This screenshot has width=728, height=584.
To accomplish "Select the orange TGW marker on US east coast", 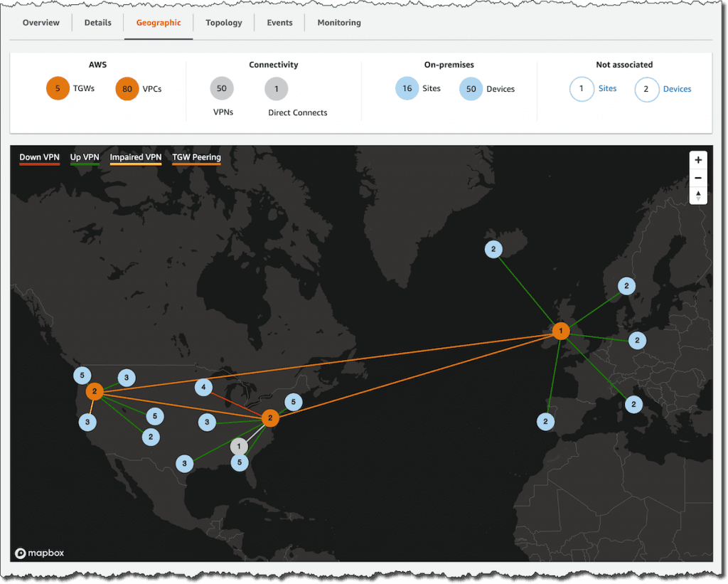I will coord(269,419).
